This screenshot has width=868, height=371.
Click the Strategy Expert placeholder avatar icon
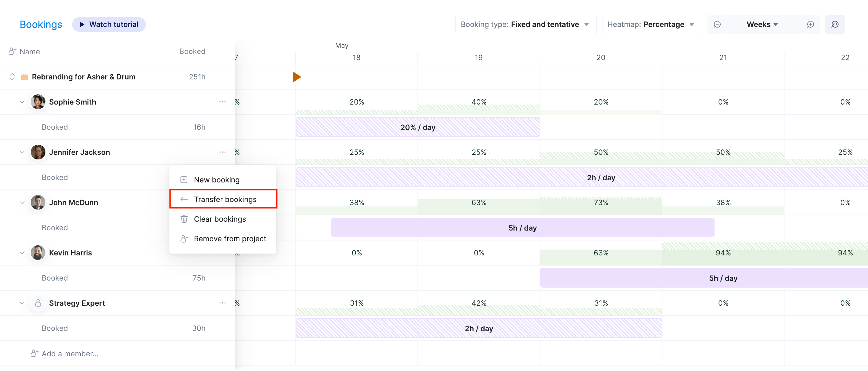pos(38,303)
